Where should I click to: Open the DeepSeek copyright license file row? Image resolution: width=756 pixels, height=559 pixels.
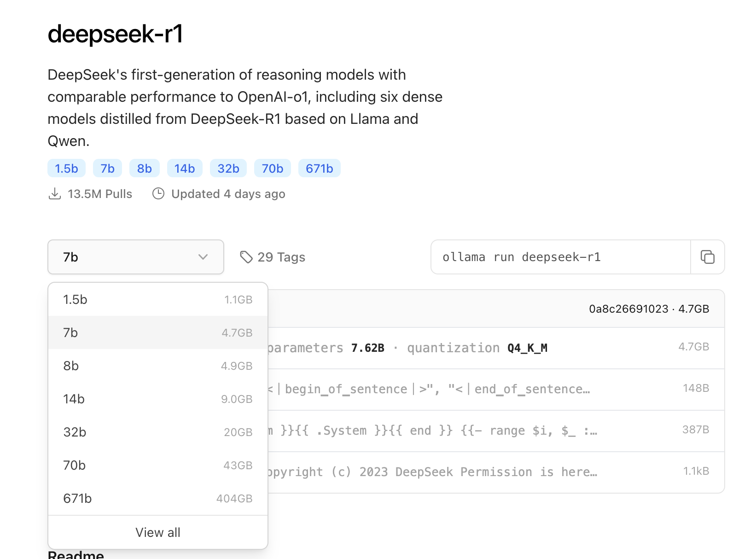pos(460,472)
